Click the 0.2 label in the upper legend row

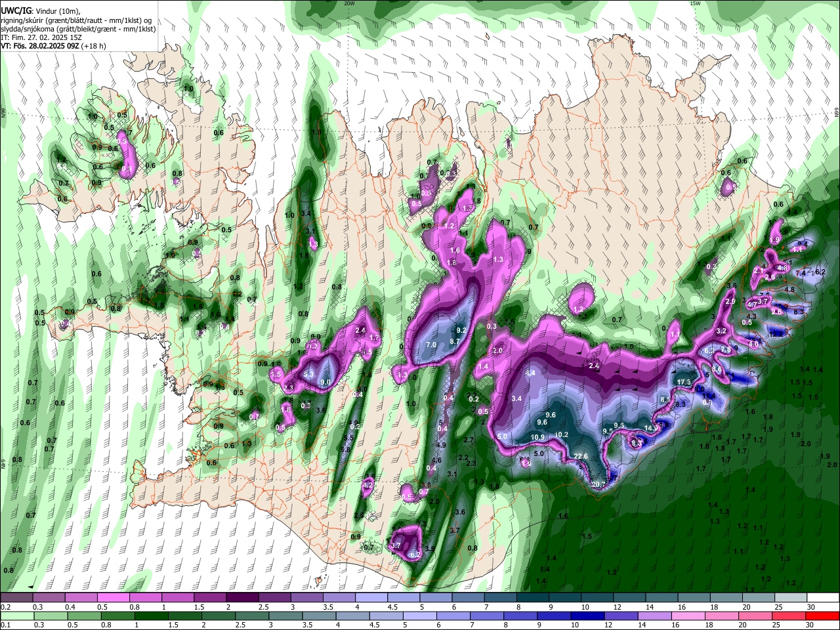point(6,607)
